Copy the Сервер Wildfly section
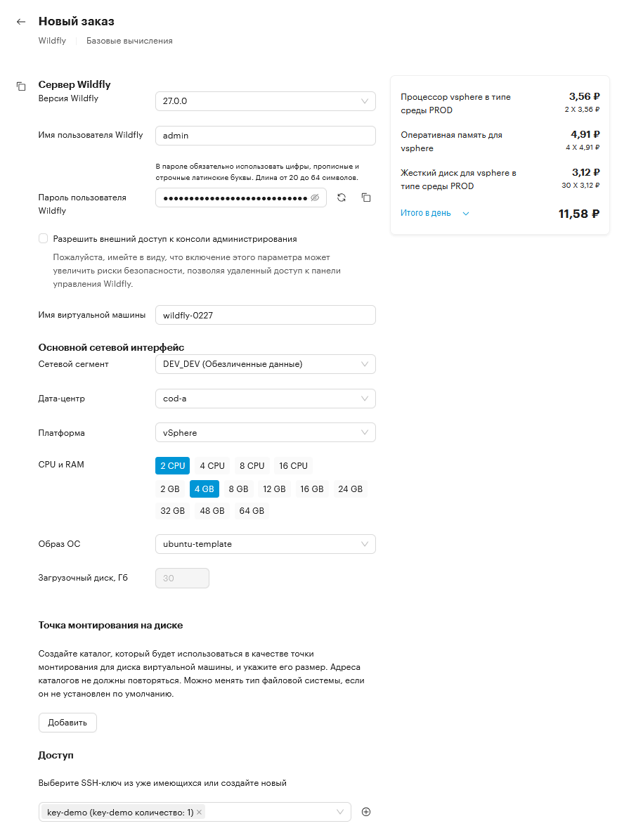Image resolution: width=636 pixels, height=840 pixels. [x=21, y=86]
